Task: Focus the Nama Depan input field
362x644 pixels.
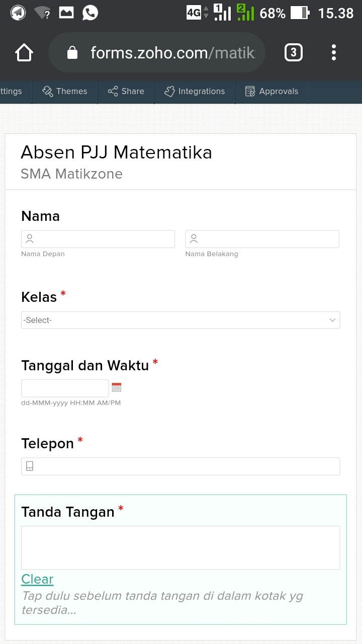Action: 98,239
